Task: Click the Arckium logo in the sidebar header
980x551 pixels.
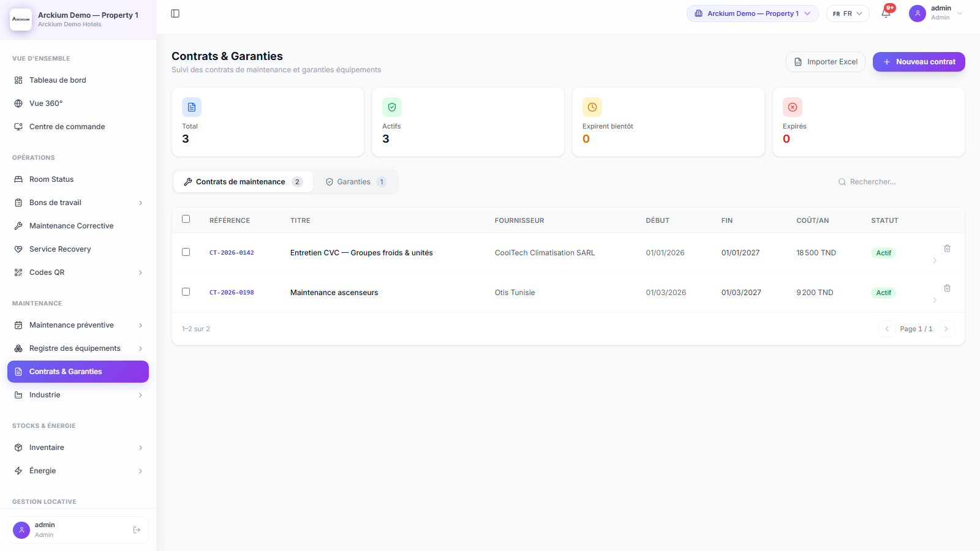Action: [21, 19]
